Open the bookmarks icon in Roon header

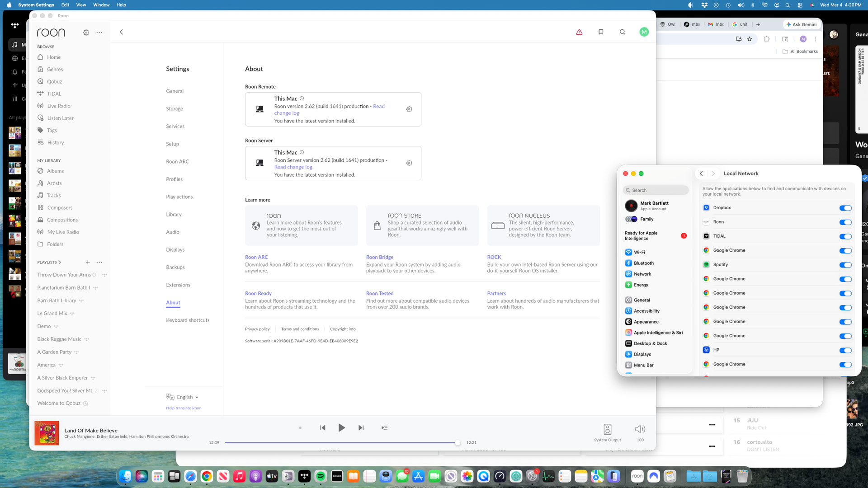(601, 32)
